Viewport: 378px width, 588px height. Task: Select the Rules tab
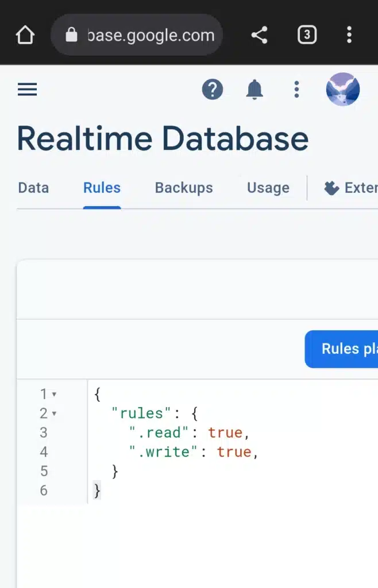(x=102, y=188)
